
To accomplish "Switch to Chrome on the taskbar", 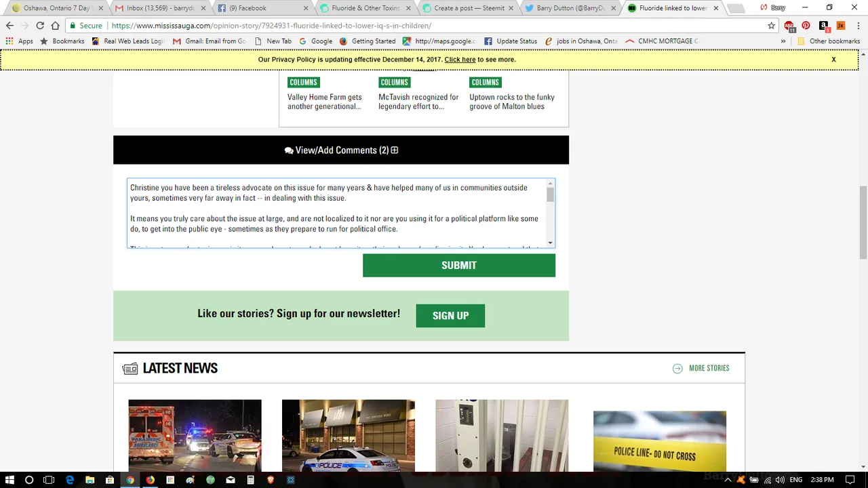I will (130, 480).
